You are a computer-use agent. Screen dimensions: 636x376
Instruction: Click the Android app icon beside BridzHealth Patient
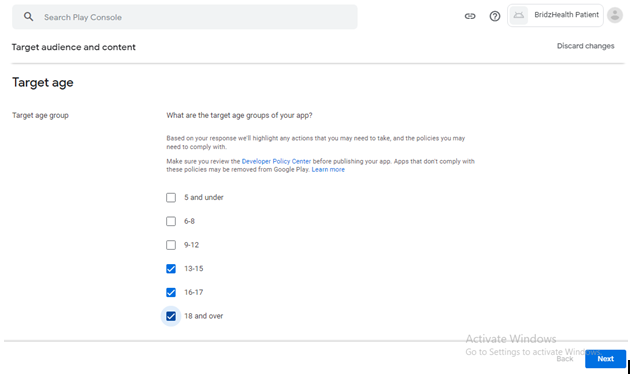[518, 15]
